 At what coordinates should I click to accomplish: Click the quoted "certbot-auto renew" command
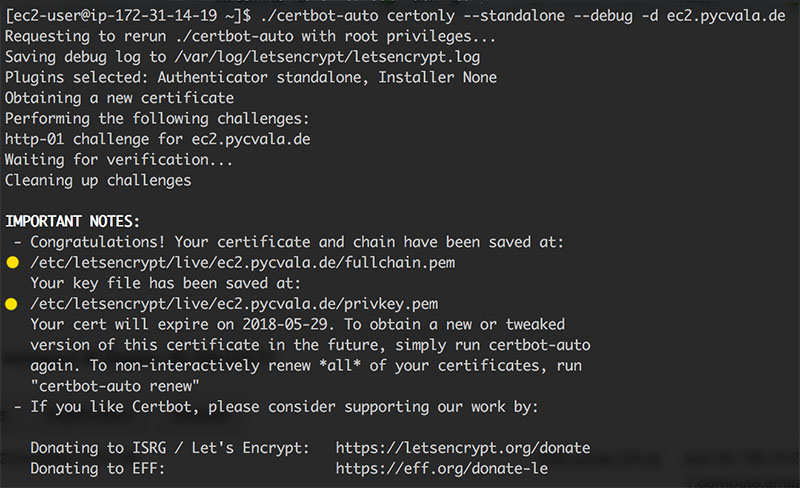pyautogui.click(x=115, y=386)
